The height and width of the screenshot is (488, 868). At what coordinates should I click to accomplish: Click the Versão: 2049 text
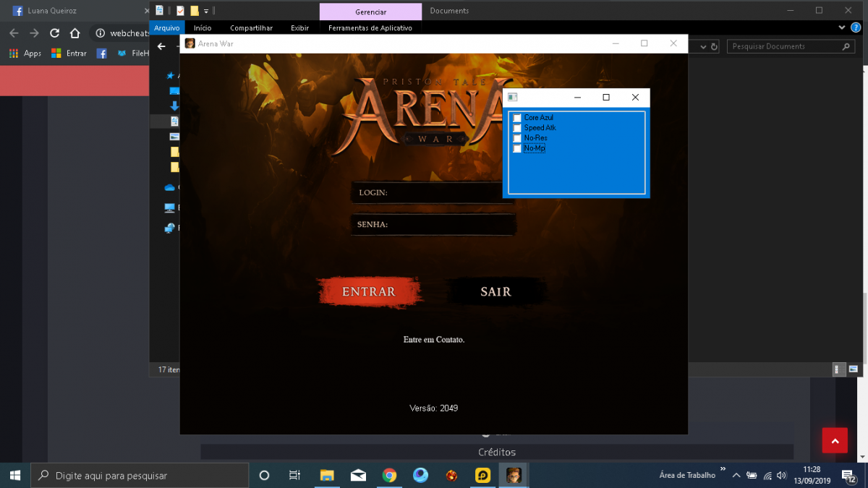(x=434, y=408)
